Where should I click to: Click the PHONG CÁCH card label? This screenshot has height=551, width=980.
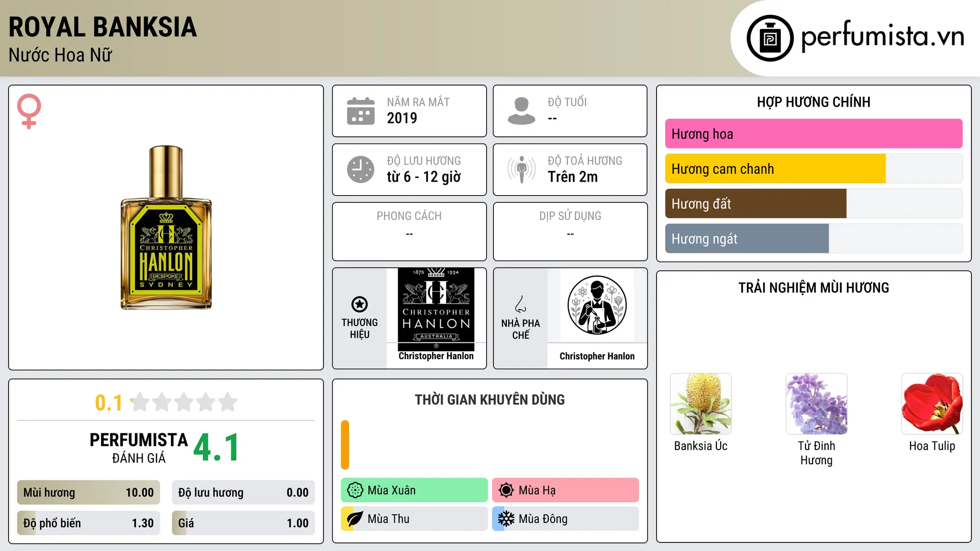click(x=409, y=216)
